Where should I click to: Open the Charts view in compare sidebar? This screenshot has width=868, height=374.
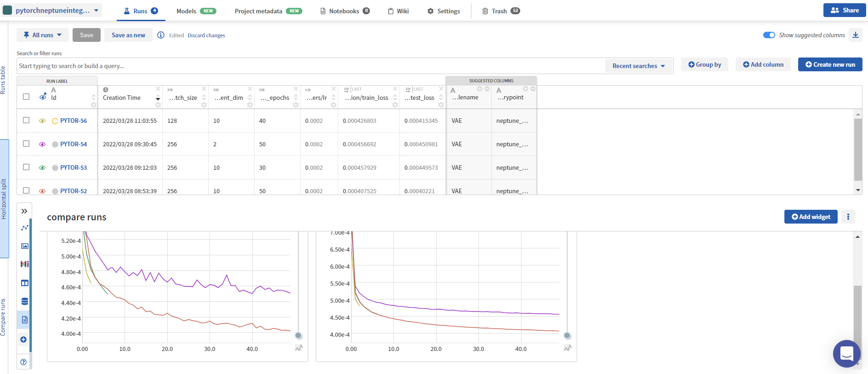pyautogui.click(x=24, y=228)
